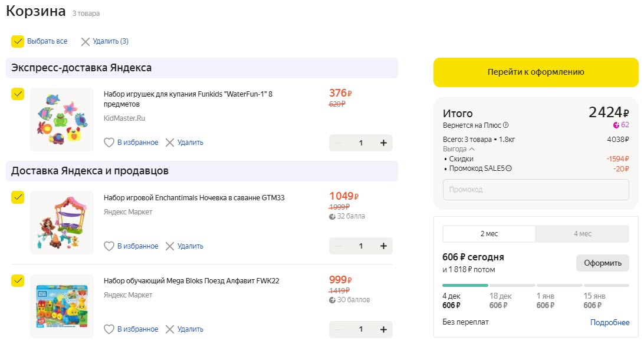
Task: Toggle the Выбрать все checkbox
Action: coord(18,41)
